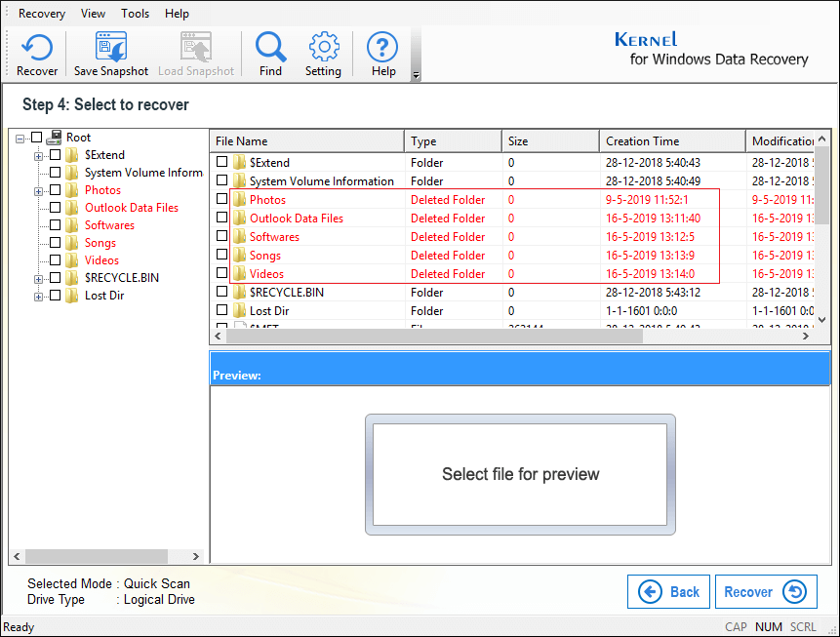
Task: Click the Recover toolbar icon
Action: pyautogui.click(x=37, y=47)
